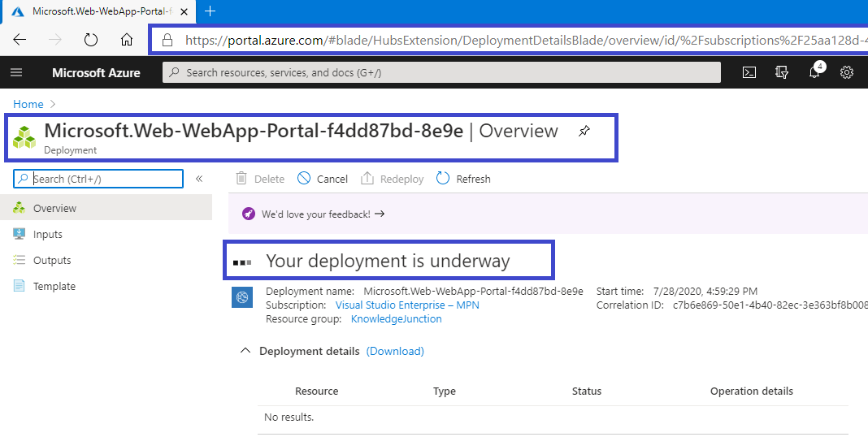This screenshot has width=868, height=437.
Task: Open Cloud Shell from the top bar
Action: pos(749,72)
